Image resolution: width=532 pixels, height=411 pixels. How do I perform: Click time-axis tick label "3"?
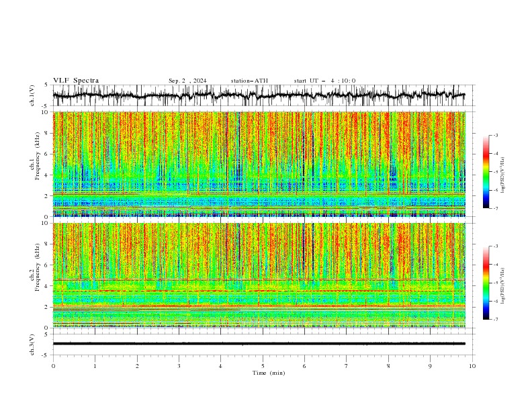179,366
